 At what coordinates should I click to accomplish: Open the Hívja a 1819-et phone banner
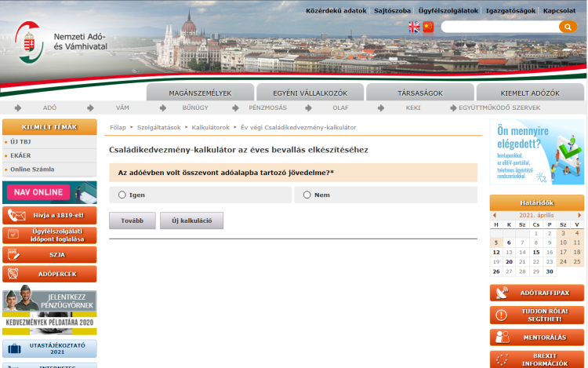pyautogui.click(x=49, y=215)
